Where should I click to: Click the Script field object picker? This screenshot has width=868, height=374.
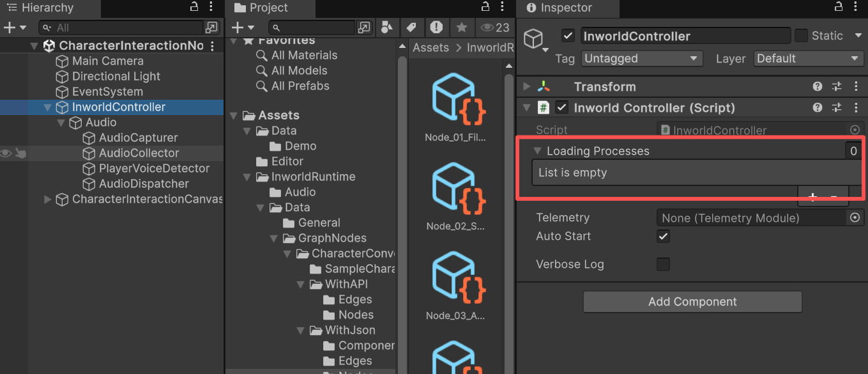pos(855,130)
